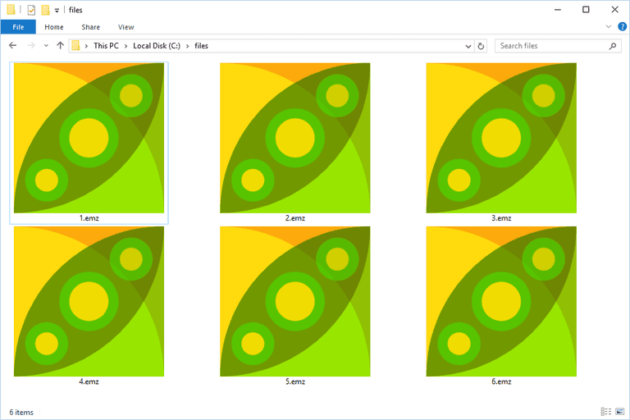The height and width of the screenshot is (420, 630).
Task: Open the View ribbon tab
Action: click(126, 27)
